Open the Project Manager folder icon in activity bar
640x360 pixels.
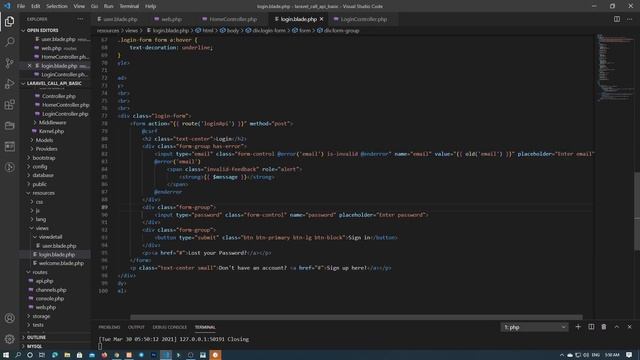9,125
